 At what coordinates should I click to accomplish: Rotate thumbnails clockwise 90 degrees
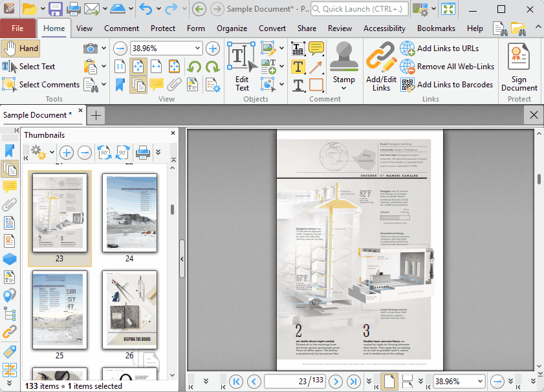click(x=122, y=153)
